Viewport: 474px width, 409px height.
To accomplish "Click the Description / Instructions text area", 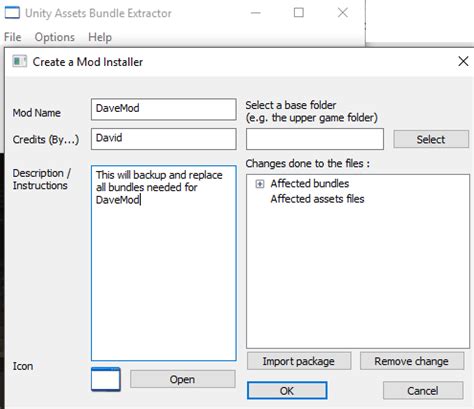I will click(164, 263).
